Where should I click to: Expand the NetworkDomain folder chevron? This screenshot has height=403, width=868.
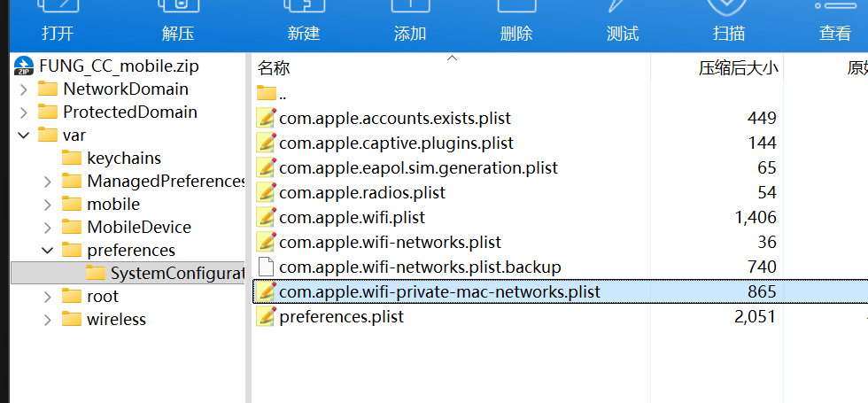(23, 89)
